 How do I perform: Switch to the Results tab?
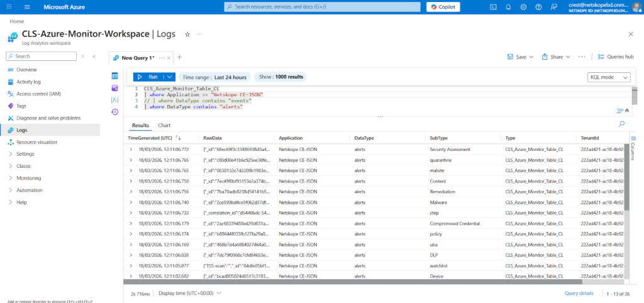point(140,125)
